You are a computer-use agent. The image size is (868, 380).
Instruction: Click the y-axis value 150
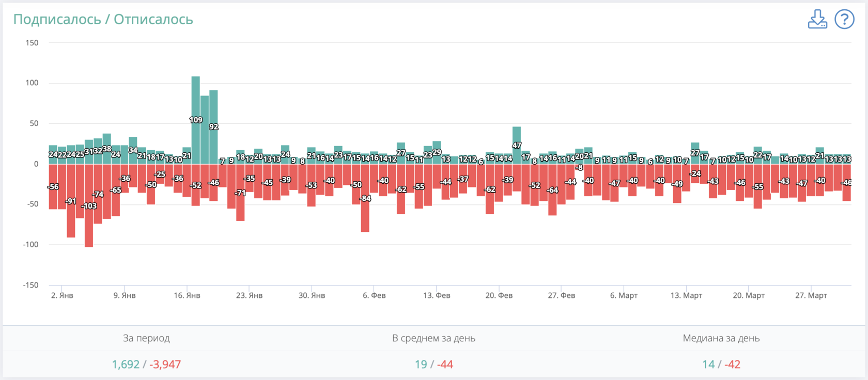[x=32, y=43]
